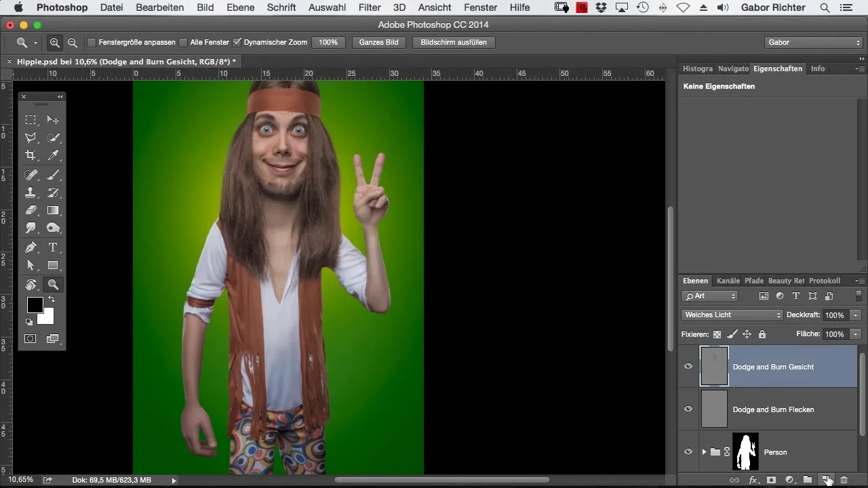
Task: Toggle lock position
Action: point(747,334)
